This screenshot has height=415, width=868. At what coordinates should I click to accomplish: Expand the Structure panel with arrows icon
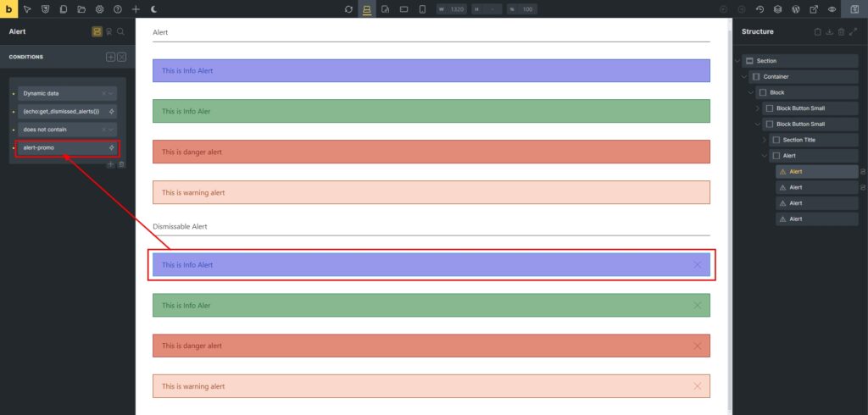click(853, 32)
